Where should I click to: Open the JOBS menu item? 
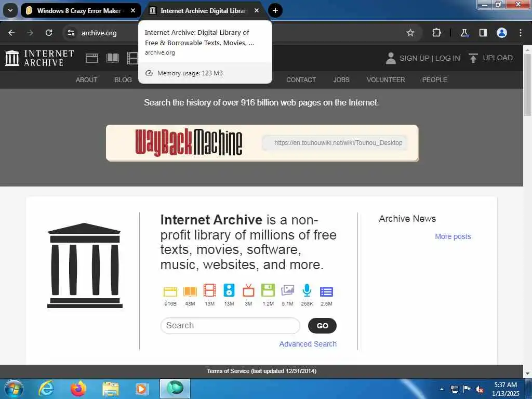(x=341, y=79)
